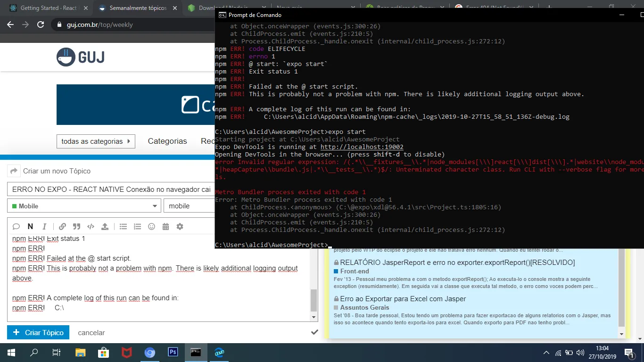
Task: Switch to the Getting Started React tab
Action: click(x=47, y=8)
